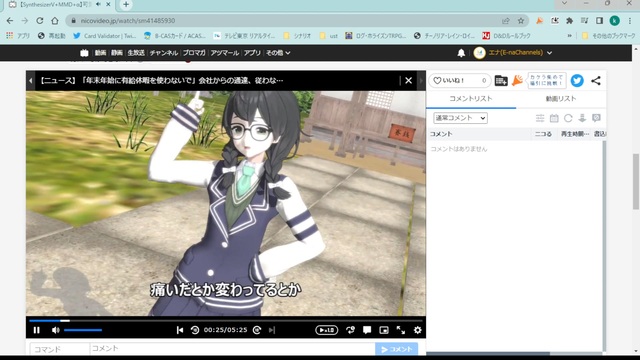Open notifications bell icon

(461, 53)
